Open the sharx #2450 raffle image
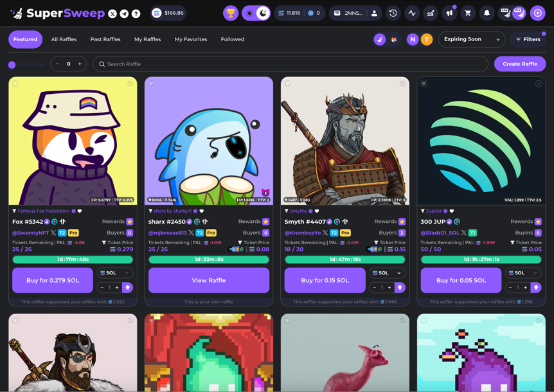Viewport: 554px width, 392px height. [x=209, y=141]
